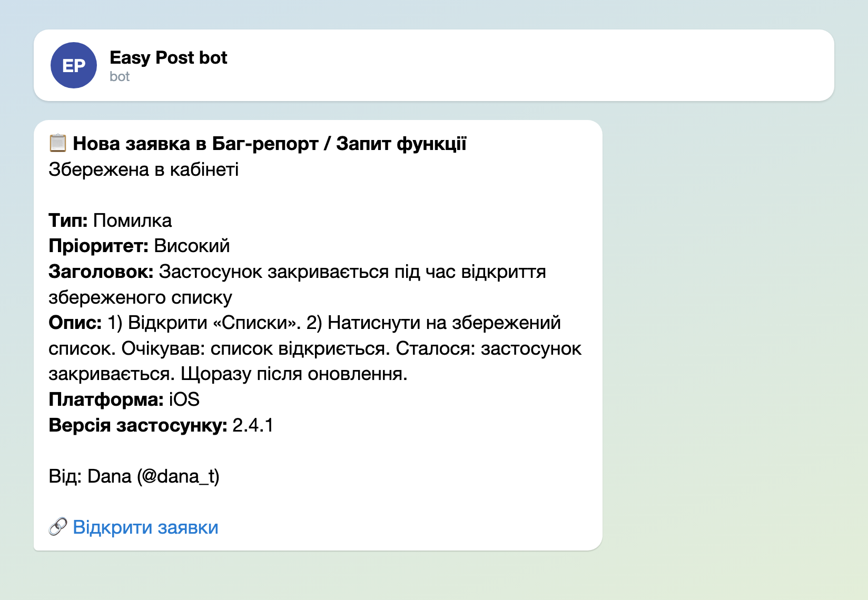Click the «Заголовок:» label
The height and width of the screenshot is (600, 868).
pyautogui.click(x=101, y=272)
